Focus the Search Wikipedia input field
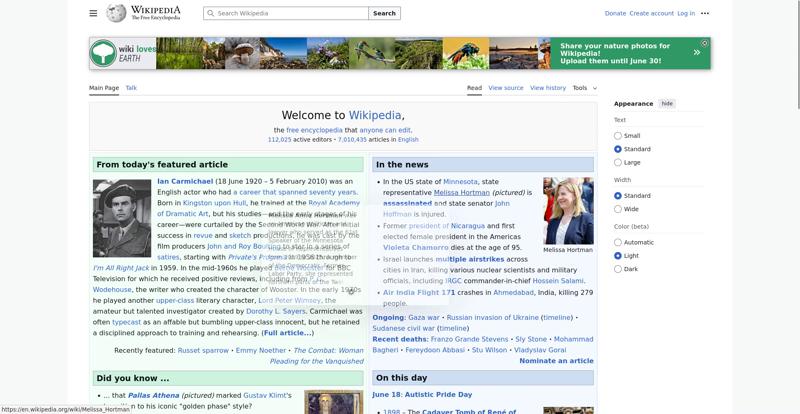 click(x=286, y=13)
